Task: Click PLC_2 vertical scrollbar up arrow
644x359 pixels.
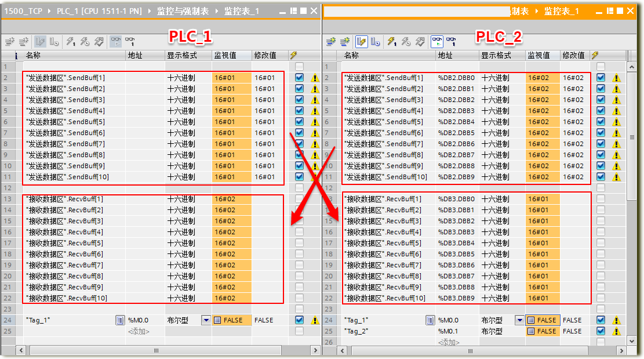Action: tap(632, 67)
